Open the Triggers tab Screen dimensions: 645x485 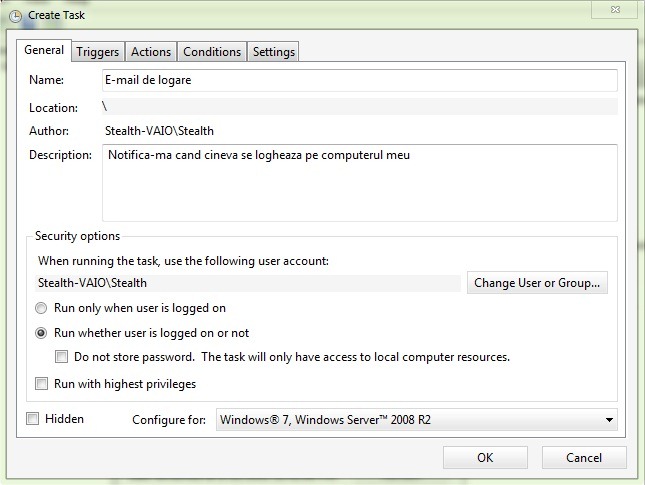pyautogui.click(x=97, y=52)
